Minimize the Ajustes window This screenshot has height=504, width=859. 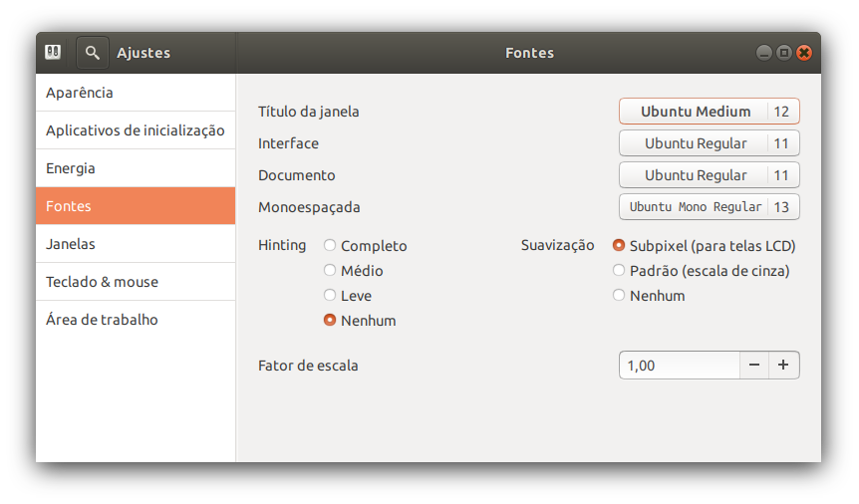tap(764, 53)
